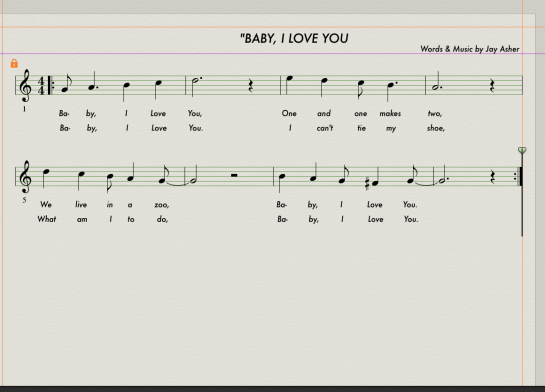
Task: Select the title "BABY, I LOVE YOU"
Action: pyautogui.click(x=294, y=39)
